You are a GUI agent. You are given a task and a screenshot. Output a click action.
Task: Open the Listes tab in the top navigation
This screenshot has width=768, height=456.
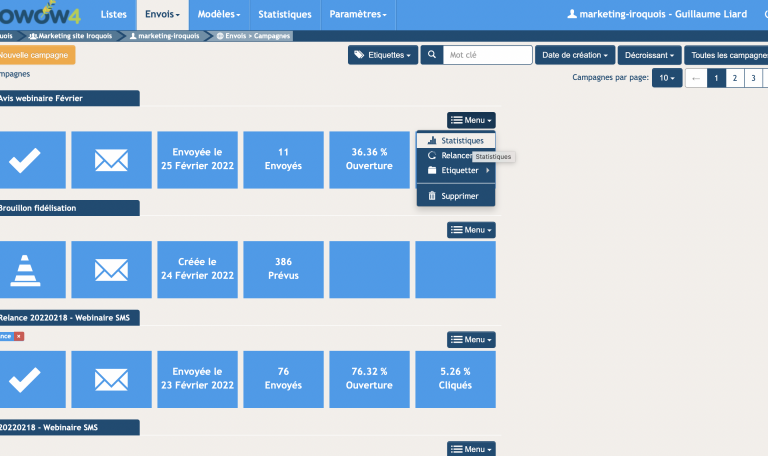(x=114, y=15)
